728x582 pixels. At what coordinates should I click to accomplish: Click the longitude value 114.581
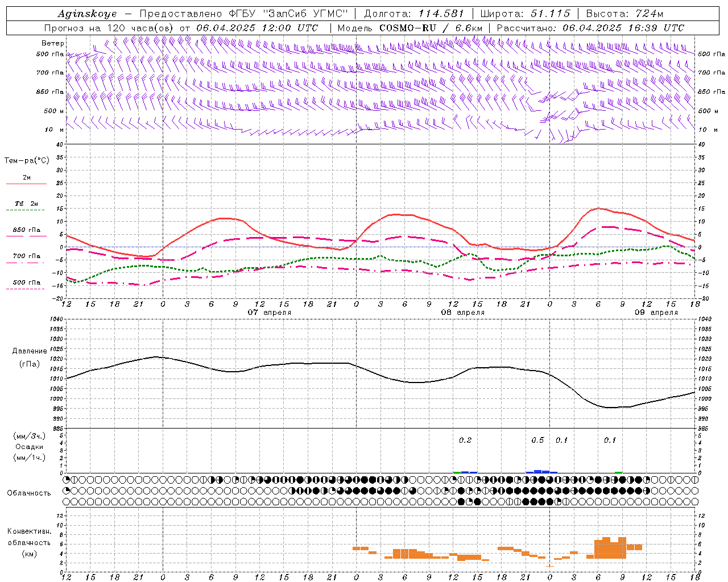441,14
